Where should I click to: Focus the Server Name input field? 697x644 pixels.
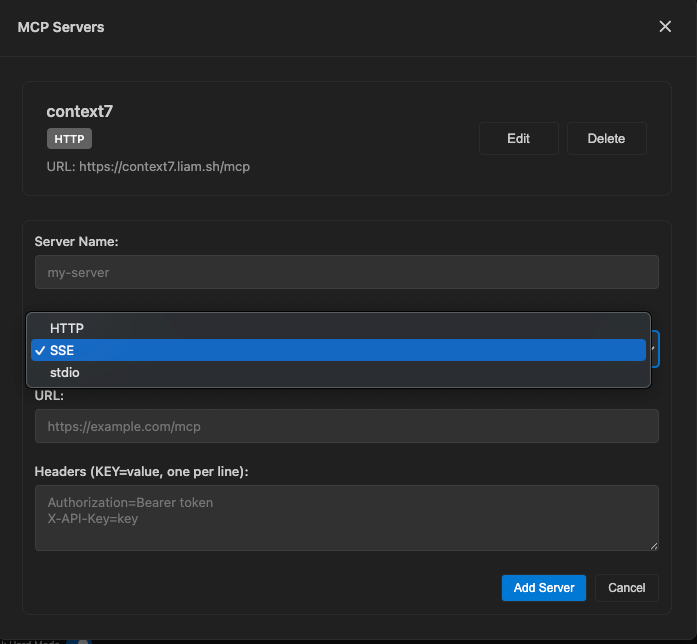tap(346, 272)
